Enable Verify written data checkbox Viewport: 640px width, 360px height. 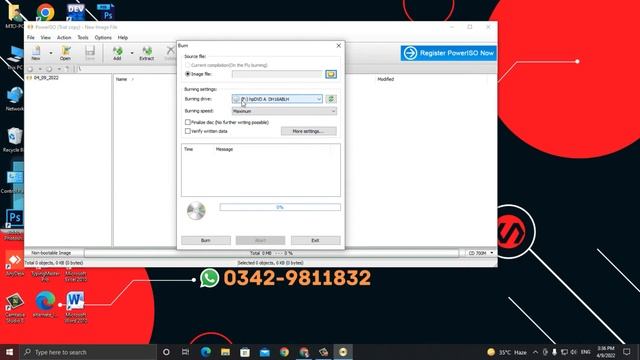click(188, 131)
